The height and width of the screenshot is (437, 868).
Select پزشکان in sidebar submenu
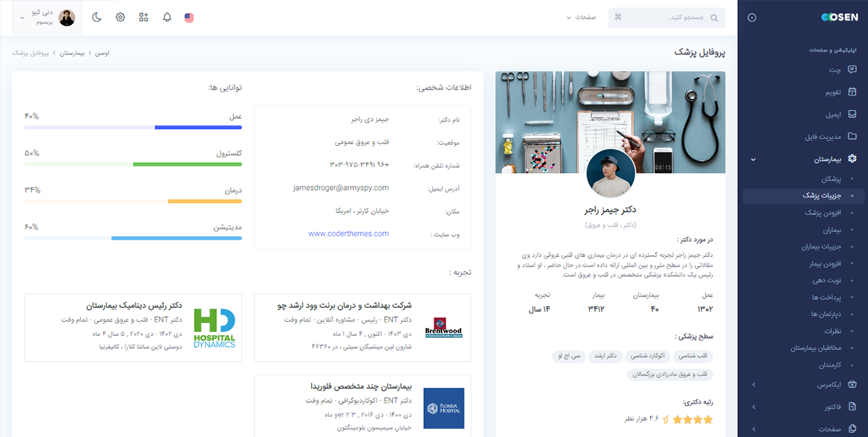(831, 179)
